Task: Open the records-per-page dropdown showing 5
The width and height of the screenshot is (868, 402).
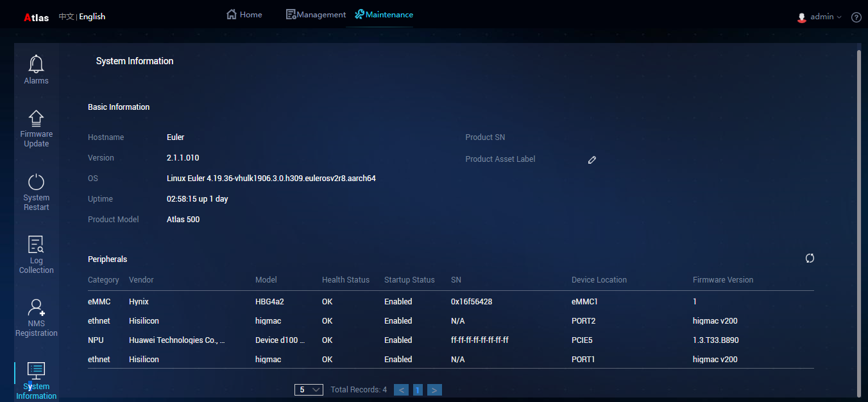Action: (x=309, y=390)
